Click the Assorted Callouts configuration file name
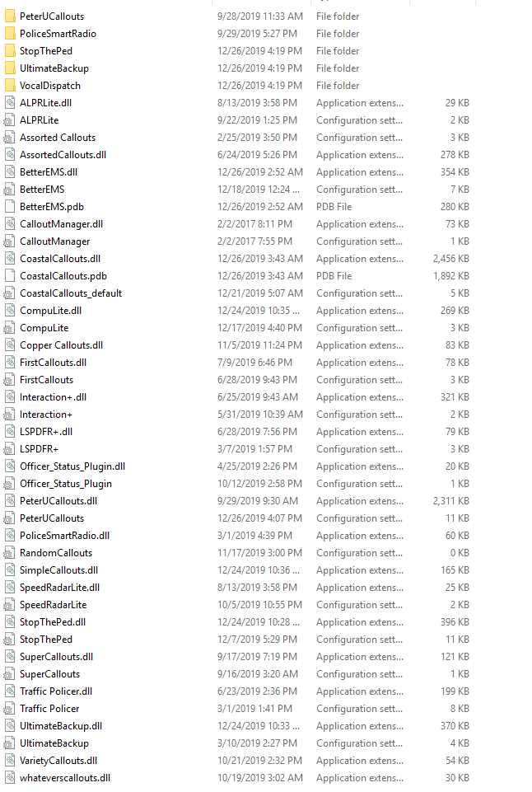532x792 pixels. tap(58, 138)
